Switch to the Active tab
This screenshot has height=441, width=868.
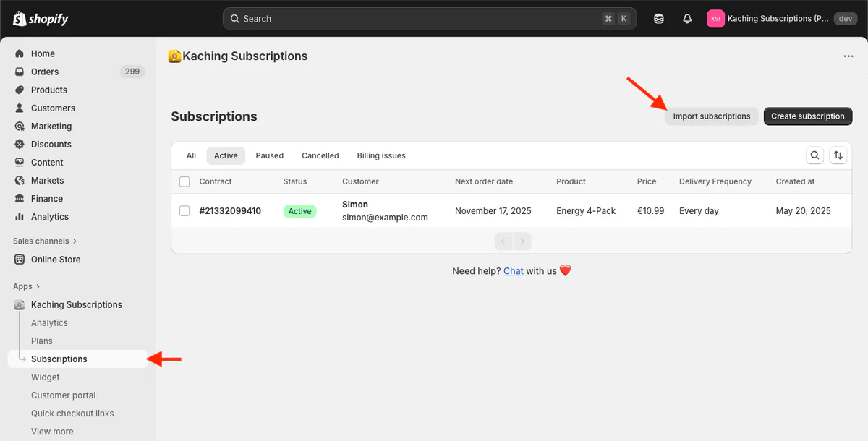click(x=226, y=155)
